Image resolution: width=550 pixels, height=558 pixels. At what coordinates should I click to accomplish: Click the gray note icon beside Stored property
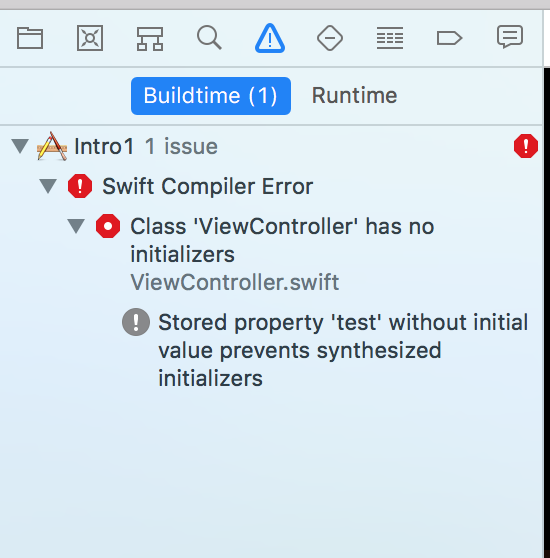tap(136, 322)
